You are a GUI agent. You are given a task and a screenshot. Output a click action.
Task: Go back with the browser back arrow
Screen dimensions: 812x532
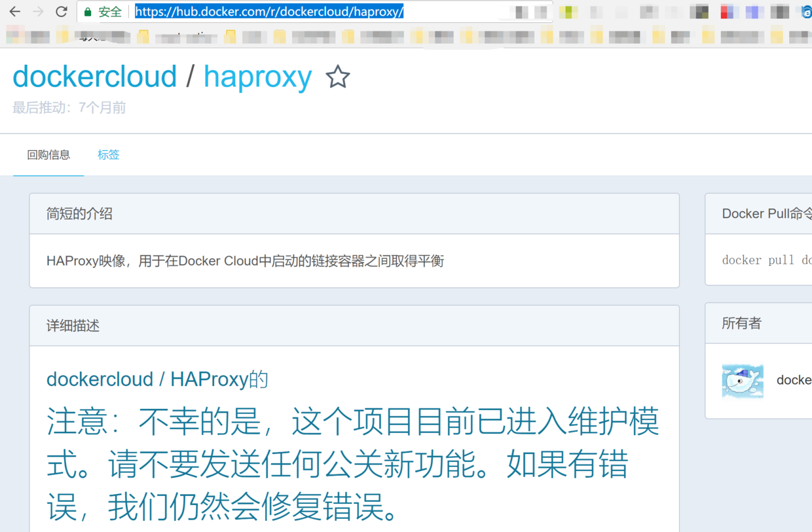click(x=14, y=12)
